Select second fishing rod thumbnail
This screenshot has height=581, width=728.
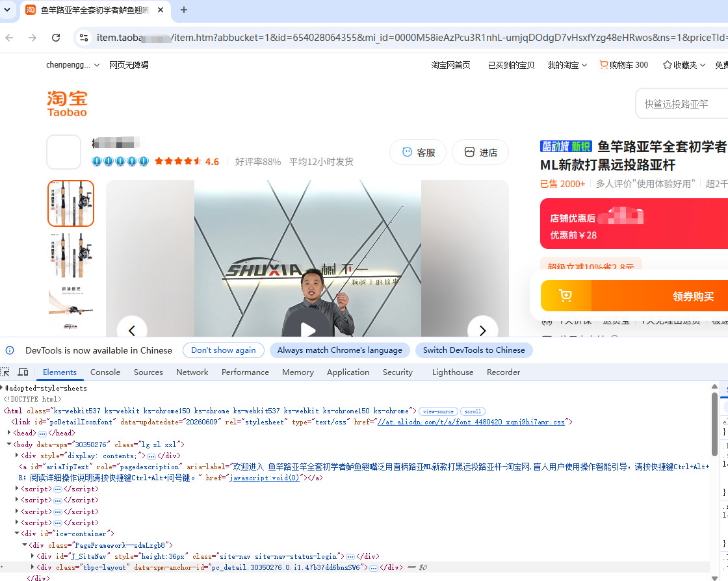pyautogui.click(x=71, y=255)
